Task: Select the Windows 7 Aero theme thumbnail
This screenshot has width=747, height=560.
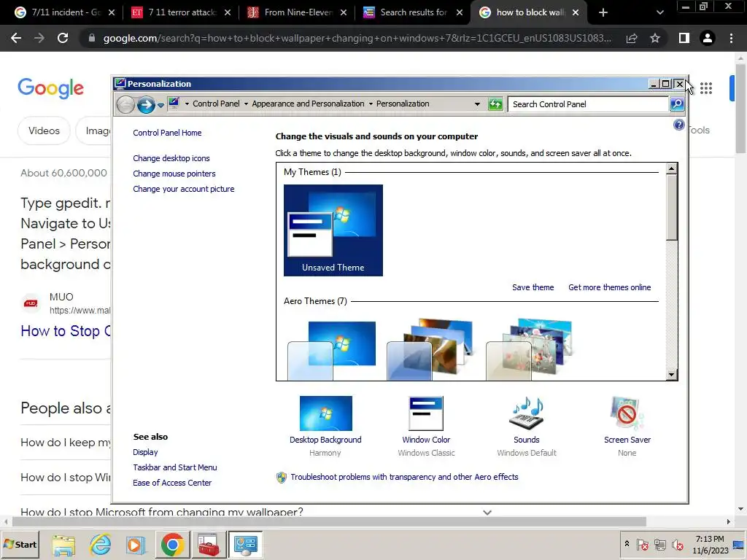Action: (332, 349)
